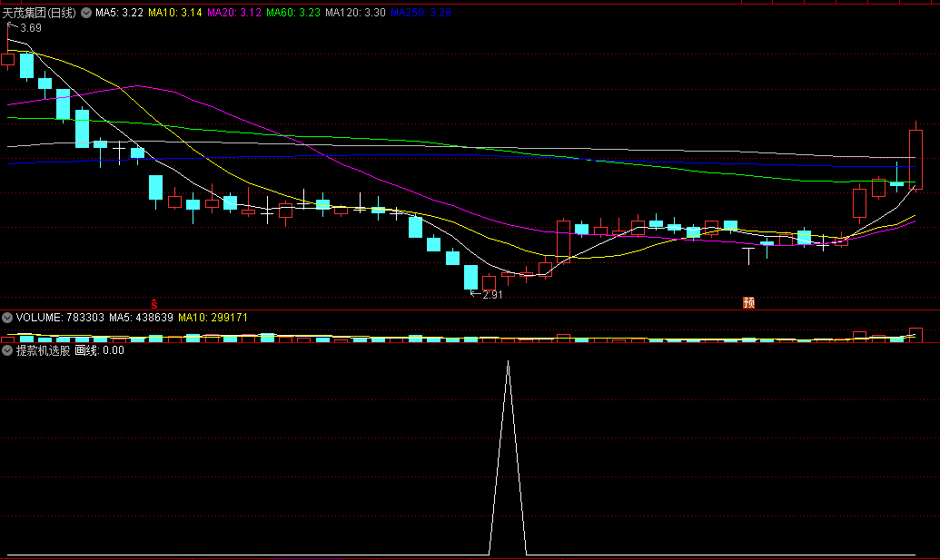
Task: Click the 天茂集团(日线) stock title
Action: pos(39,13)
